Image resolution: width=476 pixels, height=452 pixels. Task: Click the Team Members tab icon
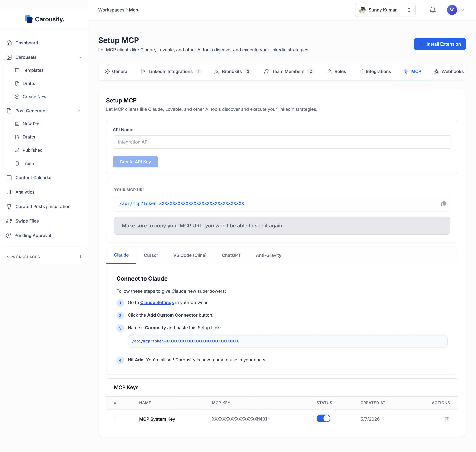click(267, 72)
